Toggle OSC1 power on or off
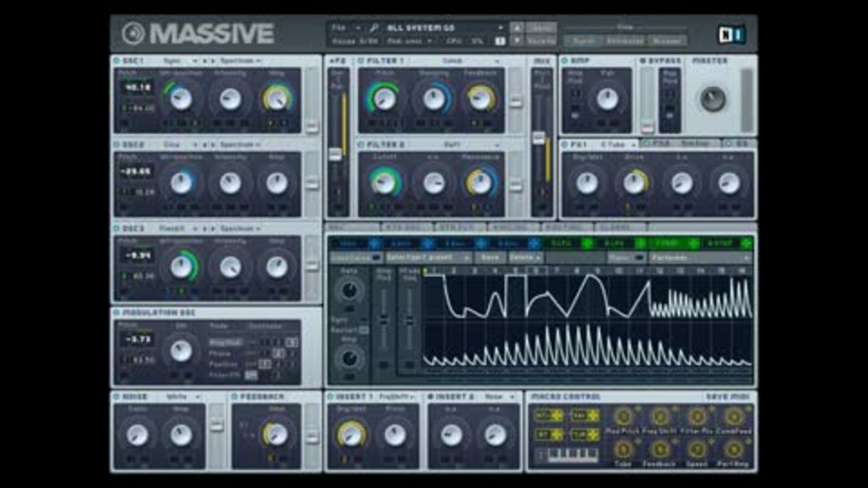This screenshot has width=868, height=488. [x=117, y=61]
